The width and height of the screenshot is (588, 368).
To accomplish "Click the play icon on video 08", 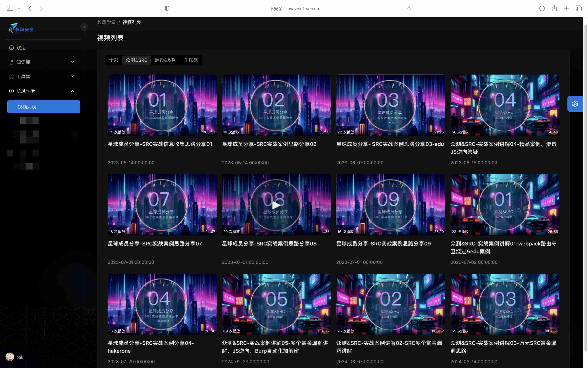I will [276, 205].
